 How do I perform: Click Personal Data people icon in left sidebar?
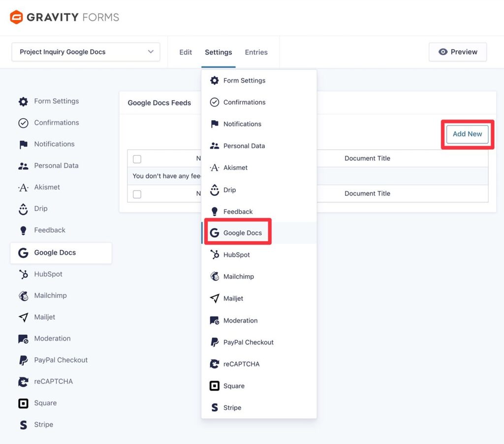[x=23, y=166]
